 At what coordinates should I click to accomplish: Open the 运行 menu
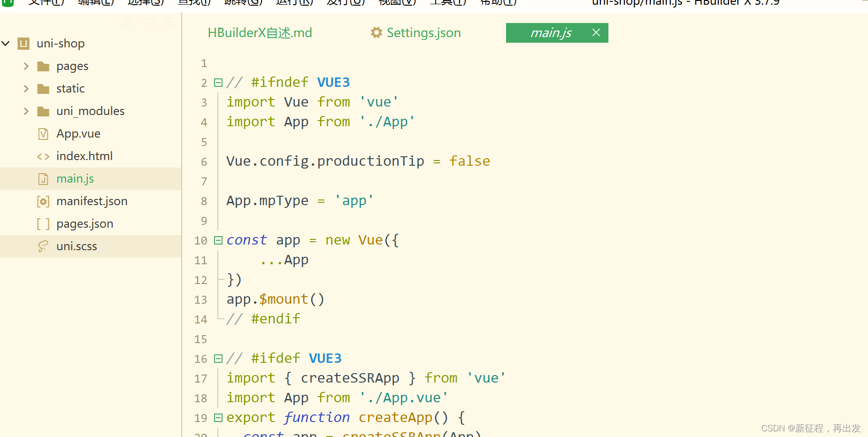click(294, 2)
